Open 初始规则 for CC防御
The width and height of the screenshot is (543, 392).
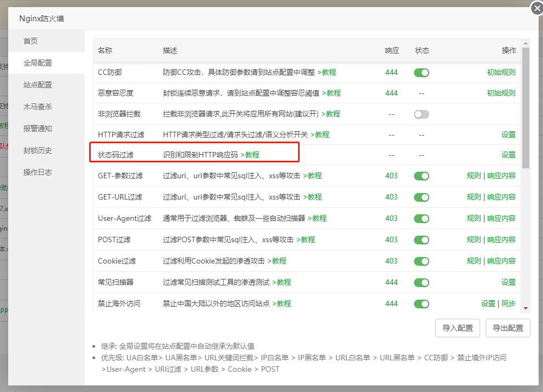tap(501, 72)
